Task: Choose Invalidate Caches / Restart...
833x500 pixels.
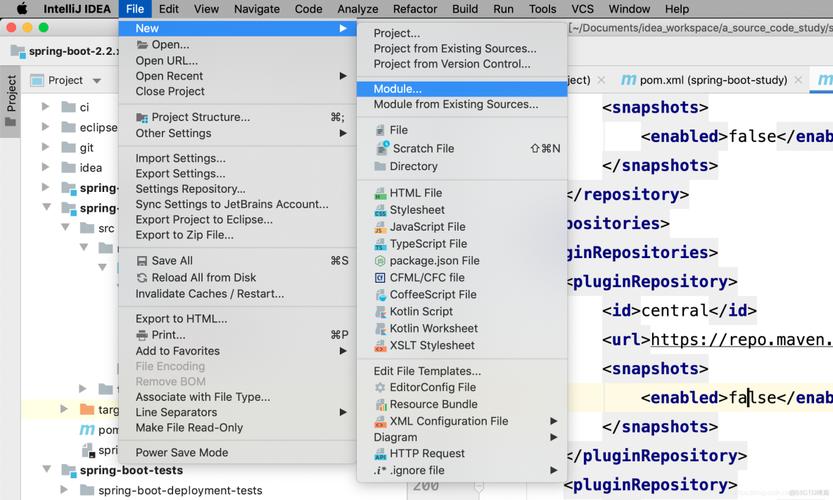Action: tap(210, 294)
